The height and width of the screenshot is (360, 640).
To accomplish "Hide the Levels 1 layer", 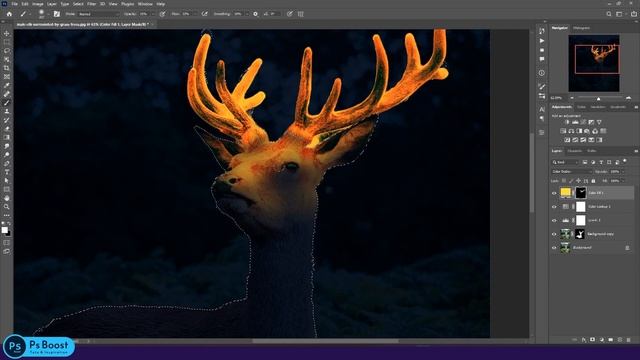I will (554, 220).
